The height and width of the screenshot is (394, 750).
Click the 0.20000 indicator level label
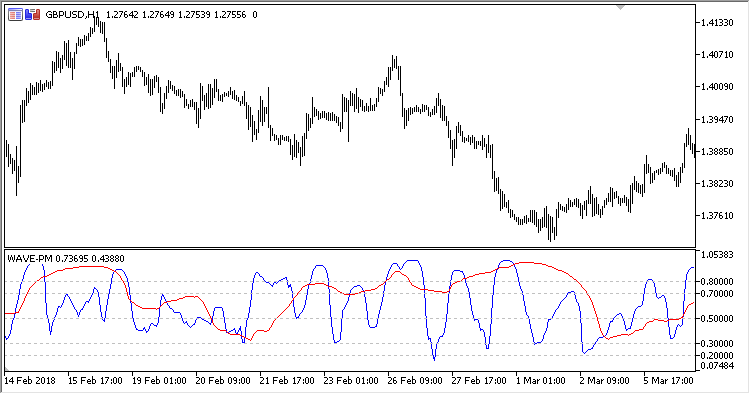717,356
